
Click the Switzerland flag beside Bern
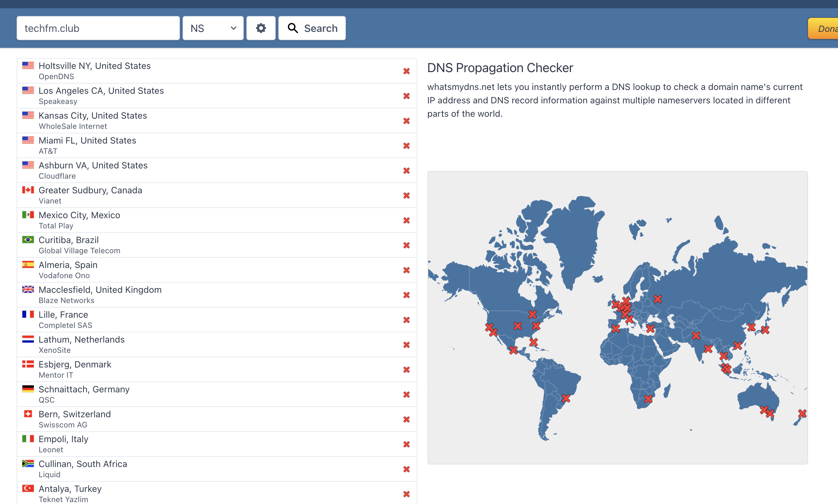coord(28,414)
